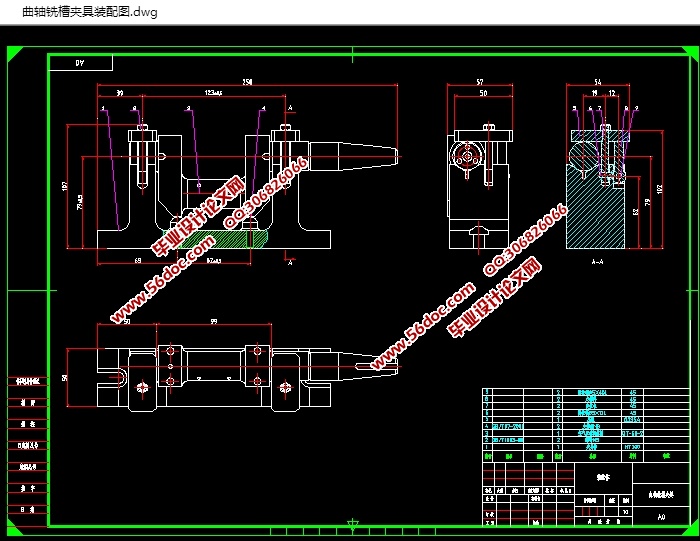The image size is (700, 541).
Task: Click the DY label box in drawing corner
Action: point(80,63)
